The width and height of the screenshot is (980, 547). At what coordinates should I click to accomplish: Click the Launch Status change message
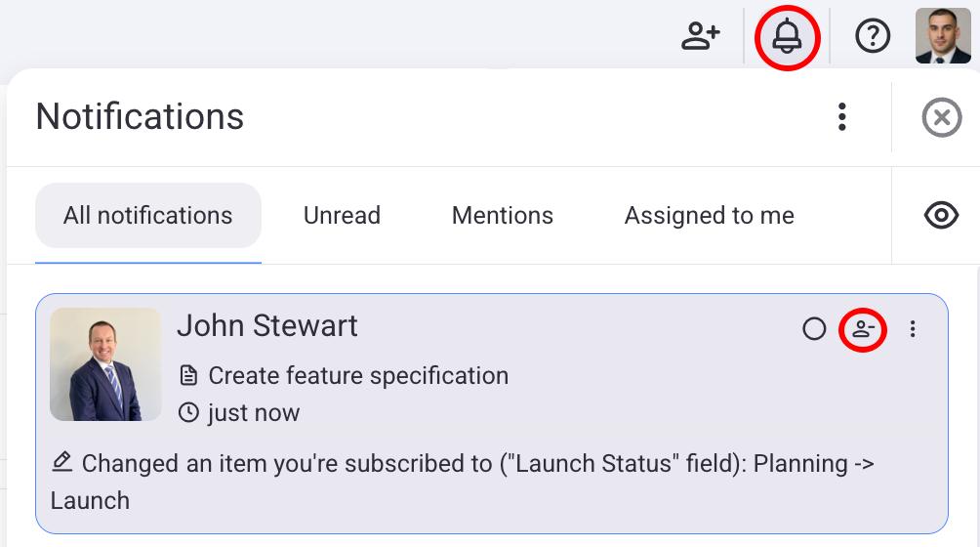pos(449,464)
